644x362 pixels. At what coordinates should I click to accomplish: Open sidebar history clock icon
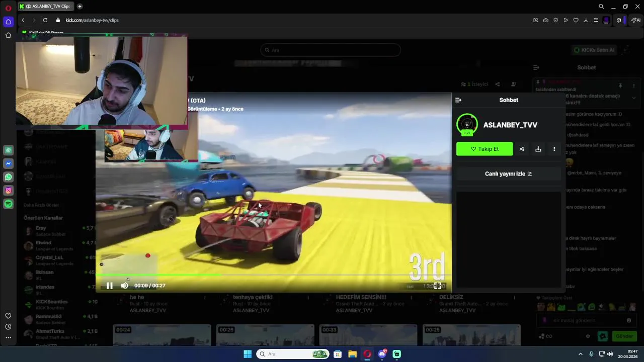point(8,327)
